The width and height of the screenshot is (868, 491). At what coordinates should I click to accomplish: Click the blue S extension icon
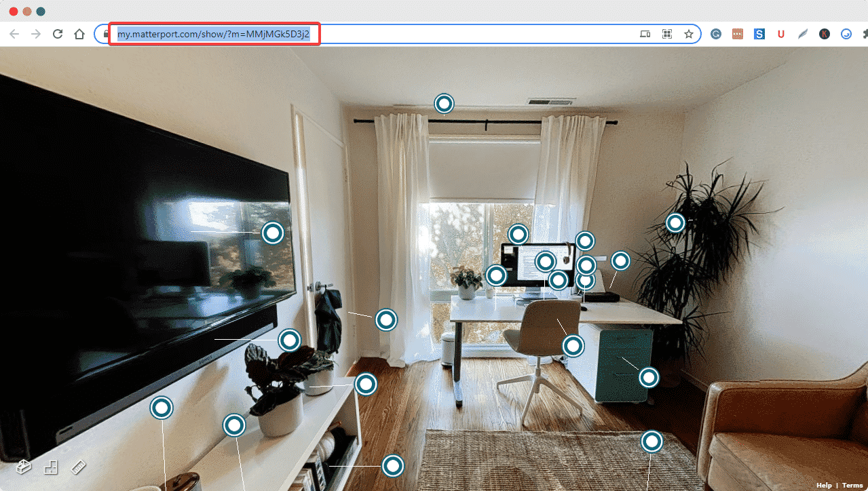click(x=759, y=33)
